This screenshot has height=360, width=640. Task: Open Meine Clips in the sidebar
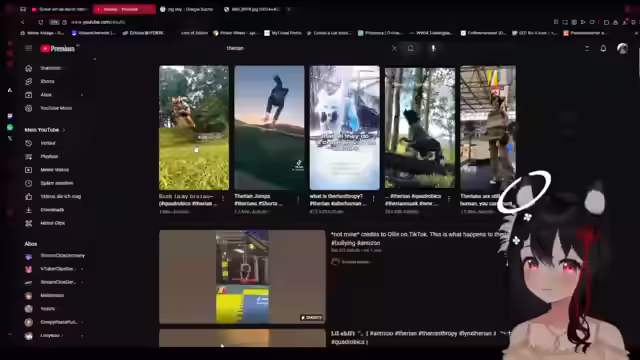[x=53, y=223]
